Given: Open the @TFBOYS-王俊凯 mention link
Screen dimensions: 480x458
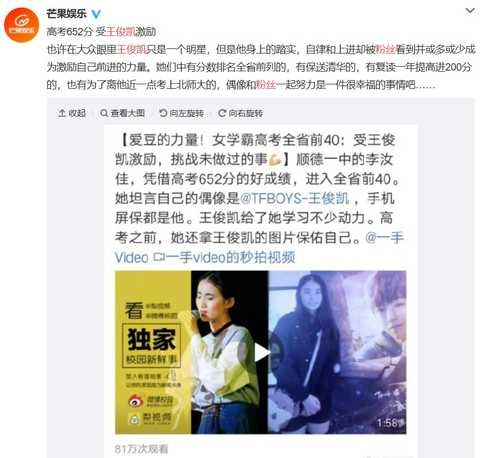Looking at the screenshot, I should click(x=294, y=198).
